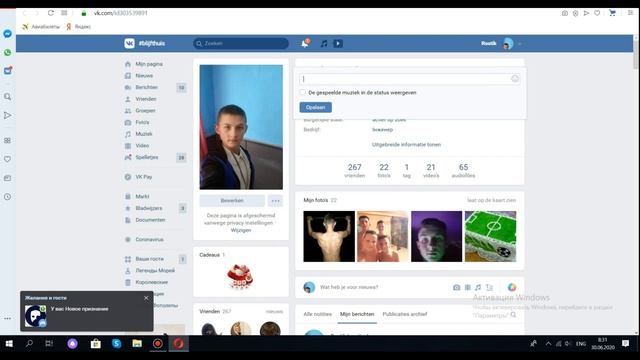Click the snapshot camera icon in address bar

pyautogui.click(x=564, y=13)
